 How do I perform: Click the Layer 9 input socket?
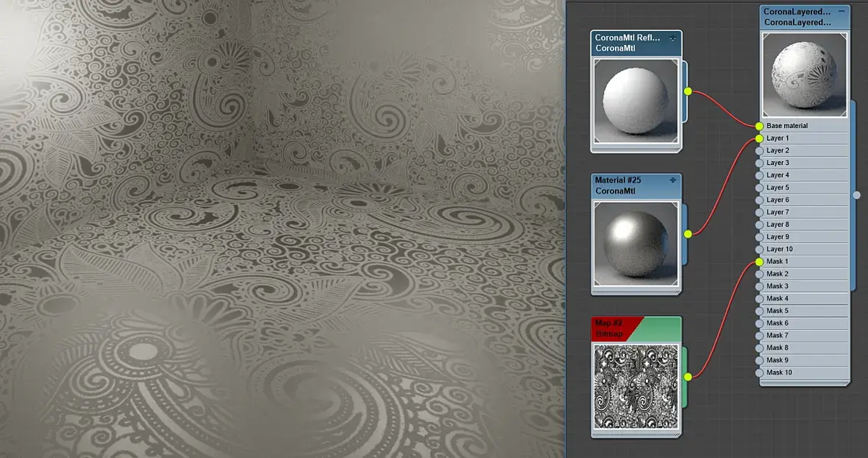click(759, 237)
